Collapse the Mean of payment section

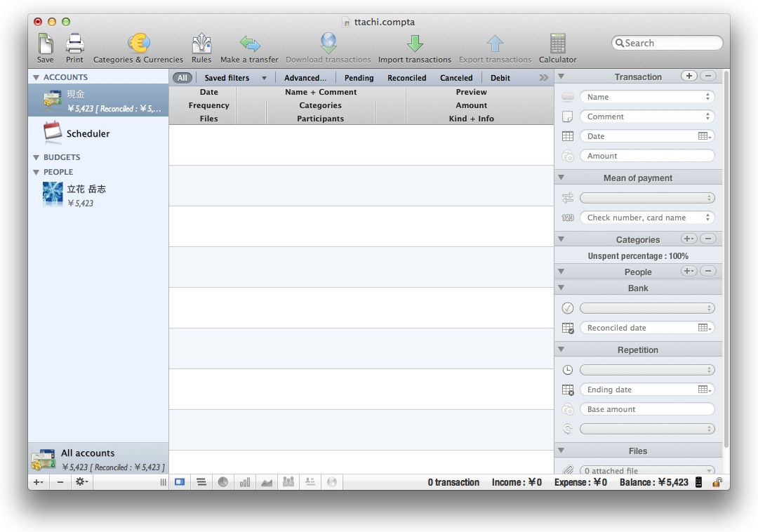[561, 178]
